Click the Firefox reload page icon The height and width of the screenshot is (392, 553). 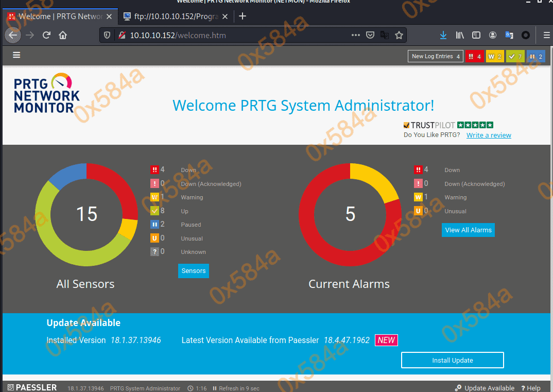coord(46,36)
